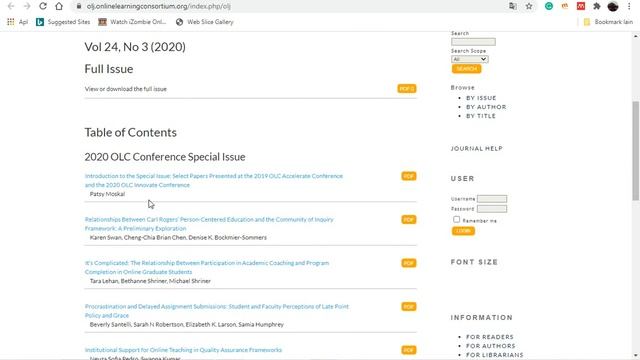Image resolution: width=640 pixels, height=360 pixels.
Task: Open the Suggested Sites bookmark
Action: [x=63, y=22]
